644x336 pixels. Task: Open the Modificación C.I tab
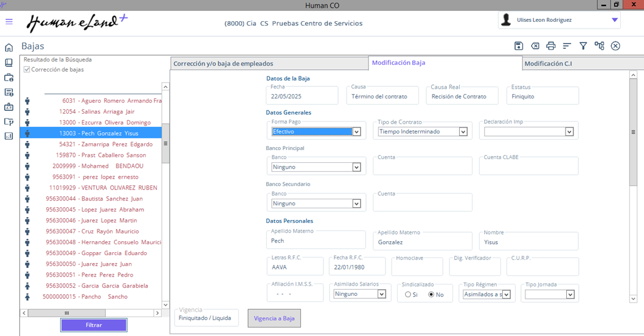click(548, 64)
